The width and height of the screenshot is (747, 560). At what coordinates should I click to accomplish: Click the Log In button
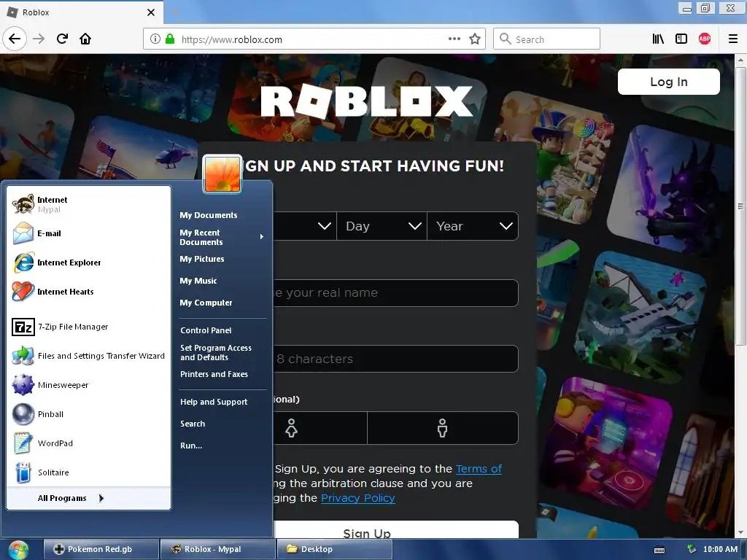(x=668, y=82)
